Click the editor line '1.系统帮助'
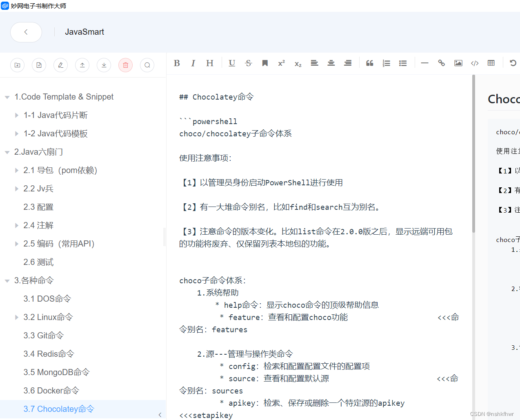 tap(218, 293)
